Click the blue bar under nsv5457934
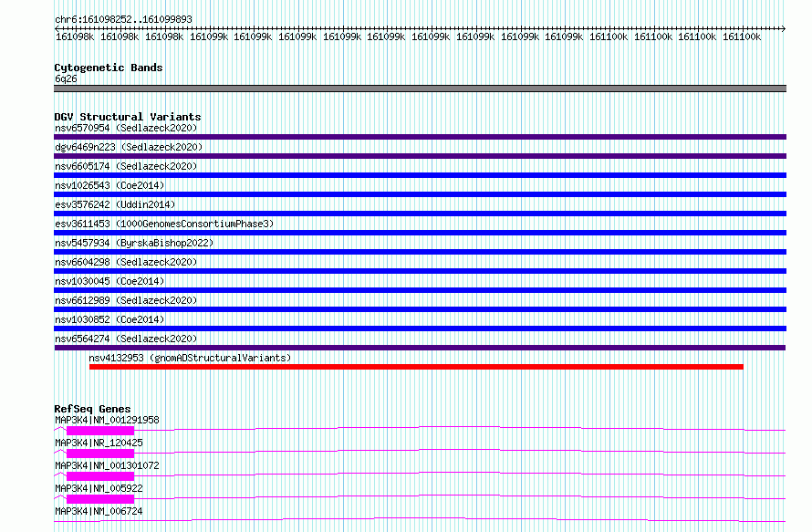The height and width of the screenshot is (532, 812). 420,252
